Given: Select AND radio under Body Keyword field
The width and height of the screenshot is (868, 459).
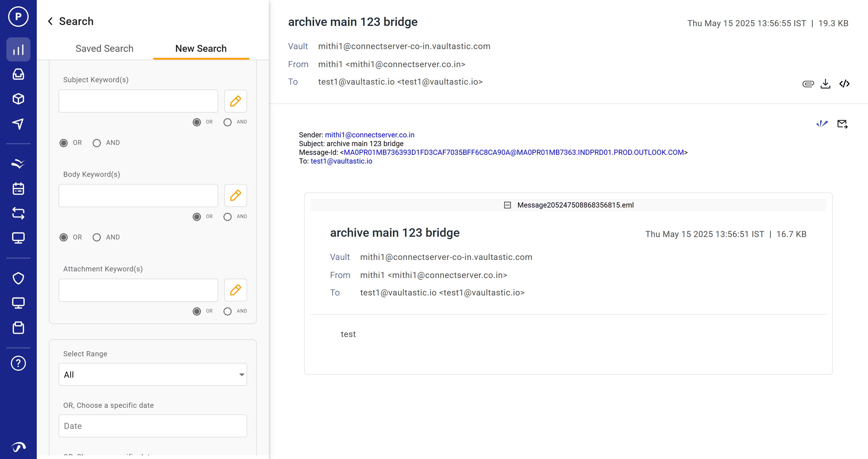Looking at the screenshot, I should (228, 217).
